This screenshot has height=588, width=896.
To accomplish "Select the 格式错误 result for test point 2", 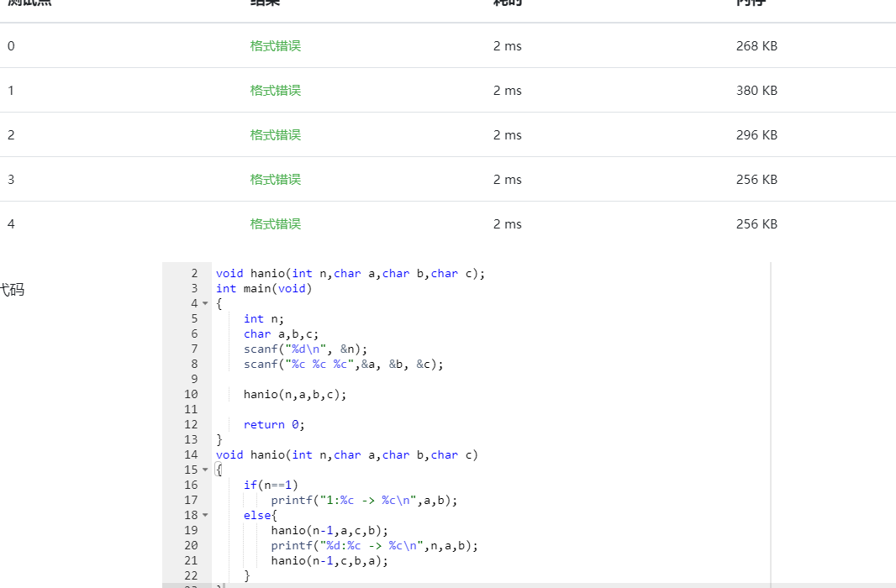I will 275,135.
